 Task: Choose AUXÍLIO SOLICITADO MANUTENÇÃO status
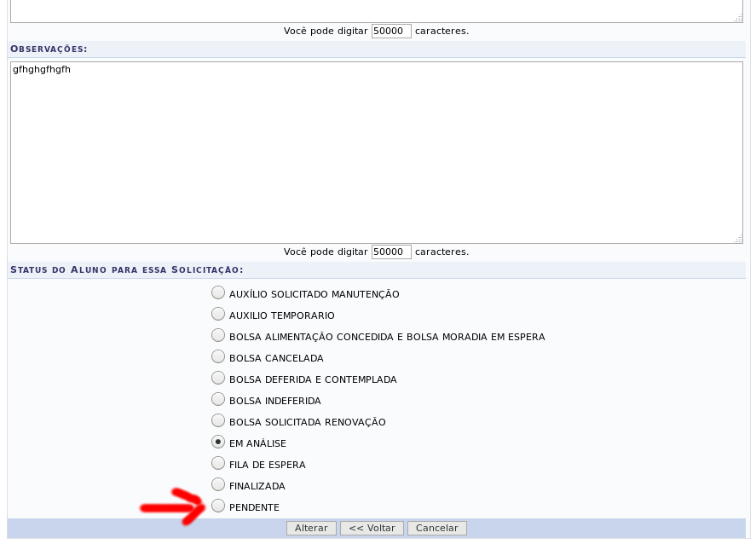218,292
